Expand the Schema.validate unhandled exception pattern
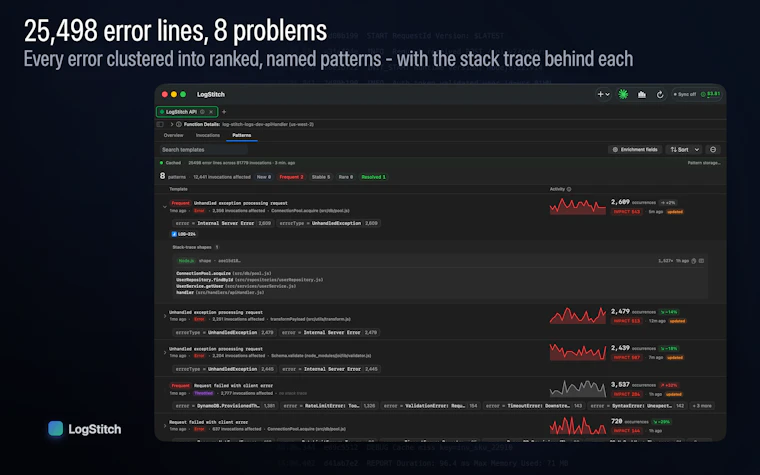 click(x=165, y=352)
